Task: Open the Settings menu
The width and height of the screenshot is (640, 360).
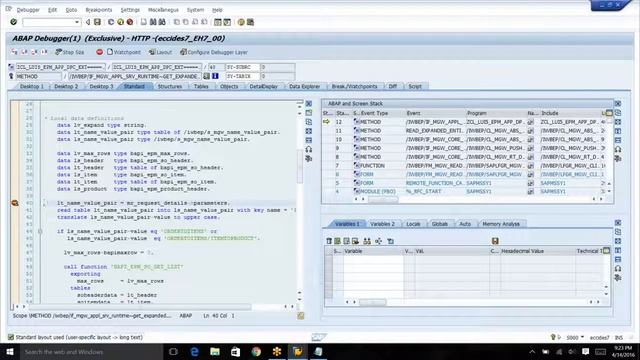Action: click(x=130, y=10)
